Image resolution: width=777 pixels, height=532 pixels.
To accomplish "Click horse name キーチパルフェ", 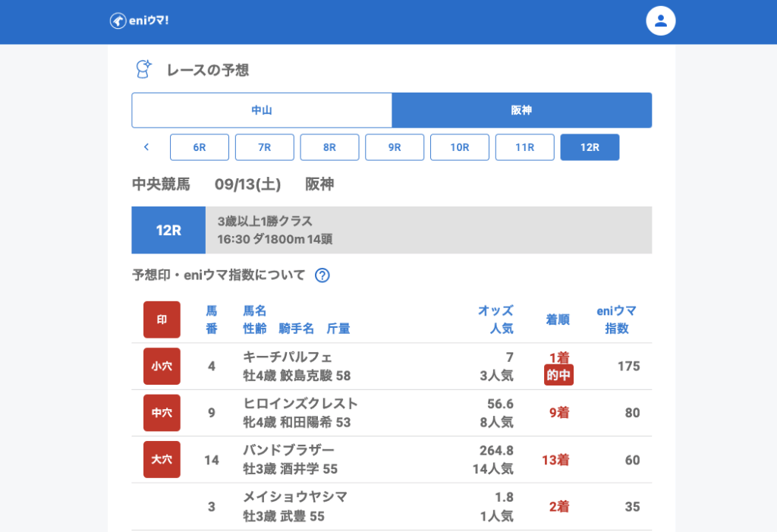I will (288, 357).
